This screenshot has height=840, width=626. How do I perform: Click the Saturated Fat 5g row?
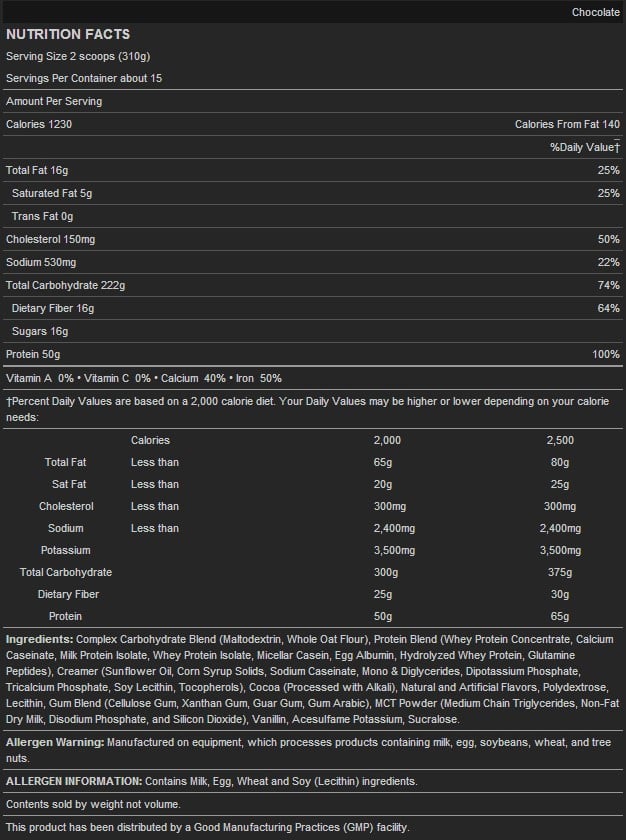pos(52,193)
